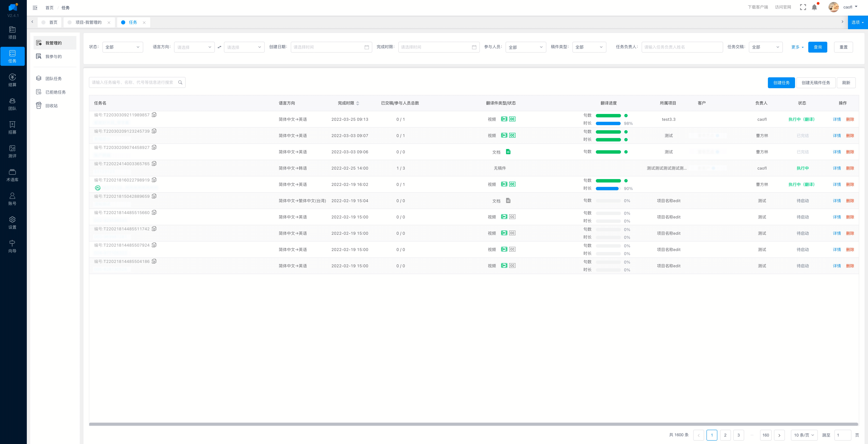Click the search magnifier in the task search box
Image resolution: width=868 pixels, height=444 pixels.
coord(180,83)
